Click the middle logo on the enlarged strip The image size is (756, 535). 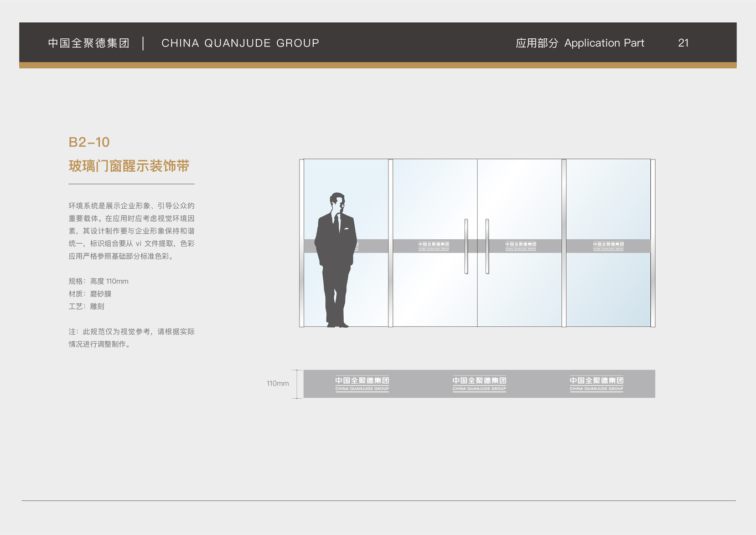click(x=479, y=384)
